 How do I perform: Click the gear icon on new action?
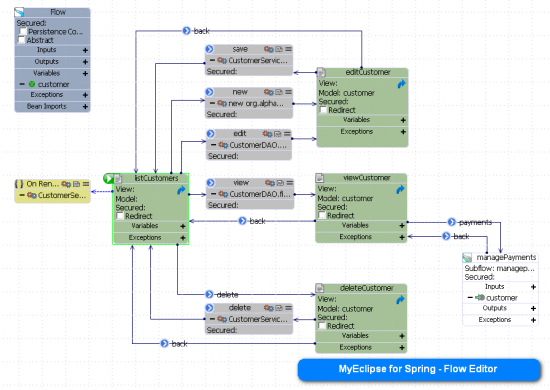tap(269, 92)
